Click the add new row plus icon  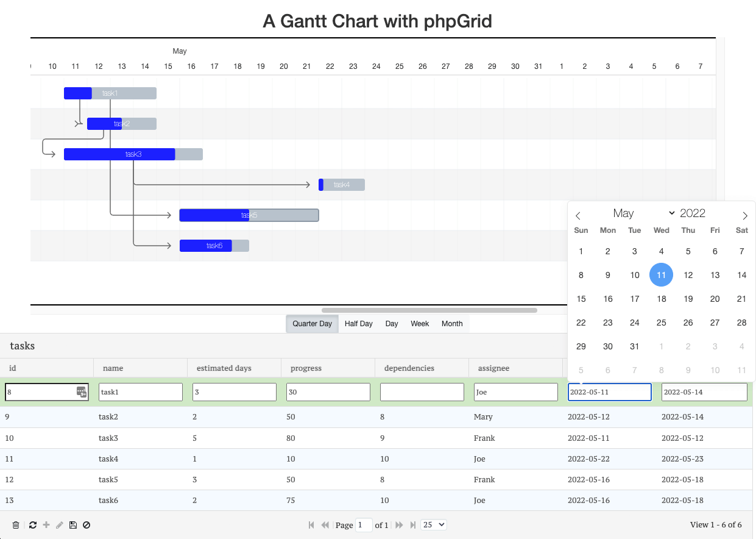pyautogui.click(x=46, y=525)
